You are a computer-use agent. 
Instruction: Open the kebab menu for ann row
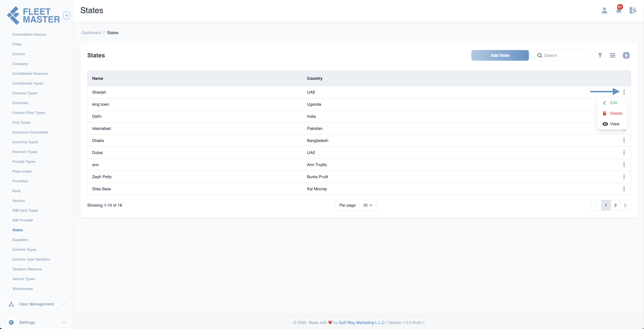[624, 165]
